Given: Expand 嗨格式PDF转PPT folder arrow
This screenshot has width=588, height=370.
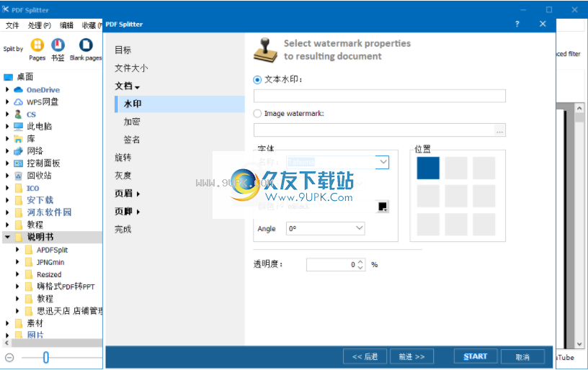Looking at the screenshot, I should pos(17,286).
